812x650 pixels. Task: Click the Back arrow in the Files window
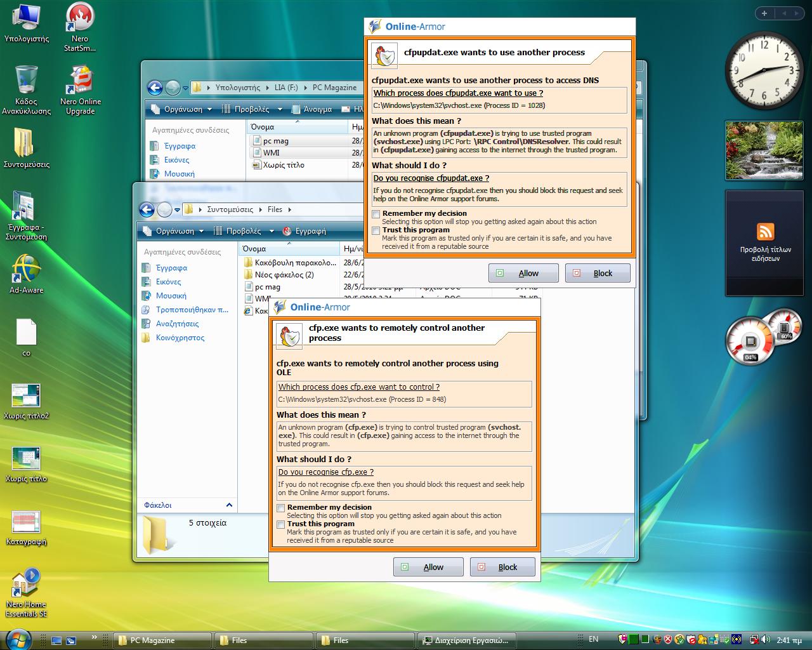[147, 209]
